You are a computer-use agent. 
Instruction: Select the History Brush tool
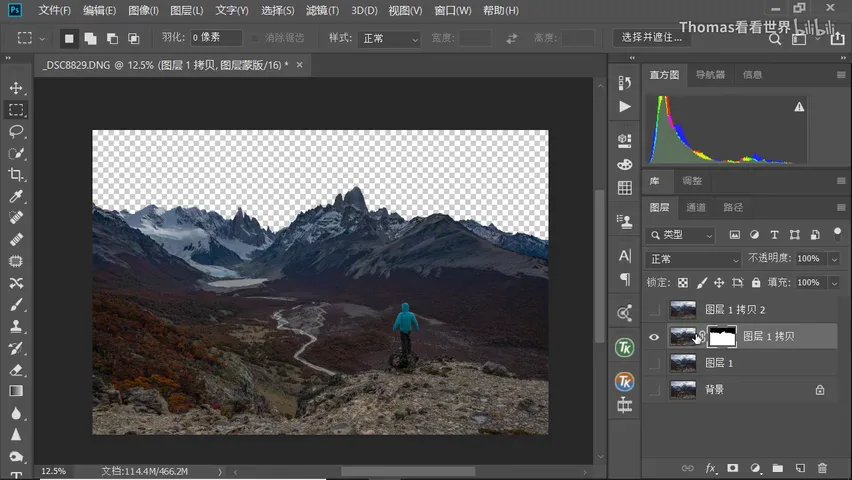16,348
